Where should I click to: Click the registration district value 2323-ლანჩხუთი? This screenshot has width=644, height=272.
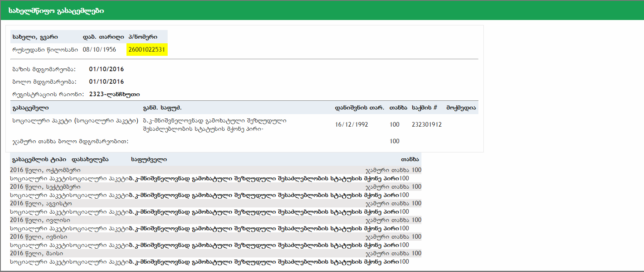pyautogui.click(x=114, y=94)
